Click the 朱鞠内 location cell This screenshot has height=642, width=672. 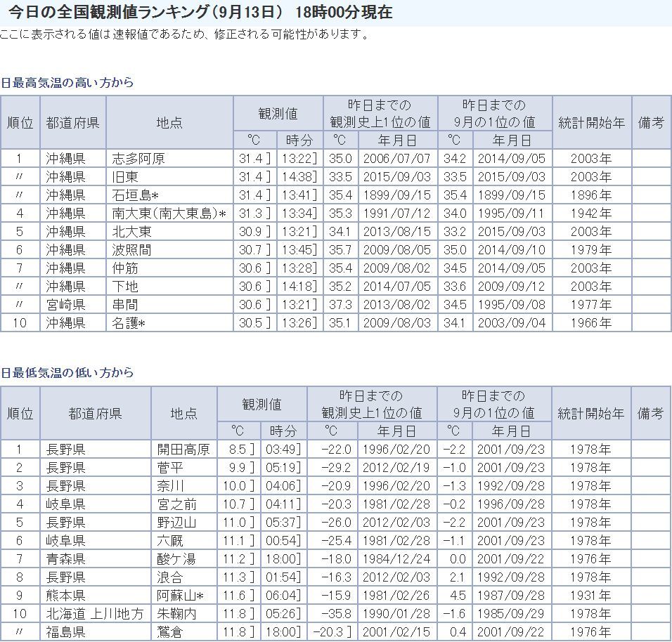click(176, 614)
